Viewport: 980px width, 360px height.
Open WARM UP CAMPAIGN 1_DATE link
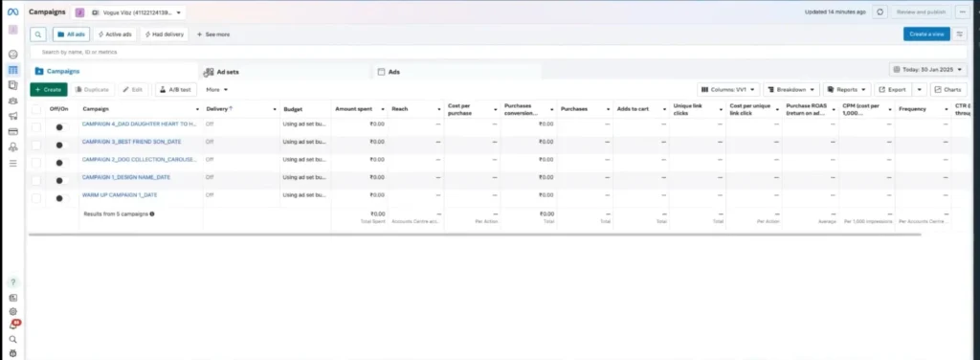120,195
